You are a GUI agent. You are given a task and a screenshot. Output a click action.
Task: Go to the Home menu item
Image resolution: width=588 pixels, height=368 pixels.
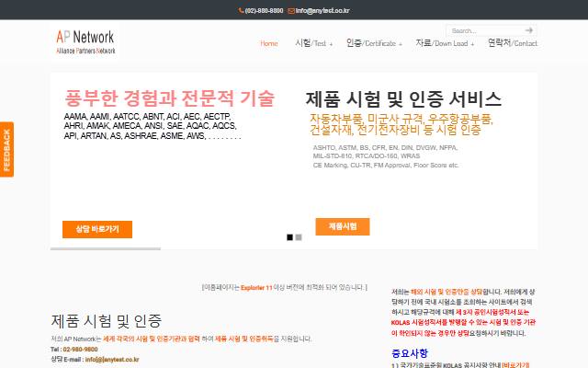[x=269, y=43]
